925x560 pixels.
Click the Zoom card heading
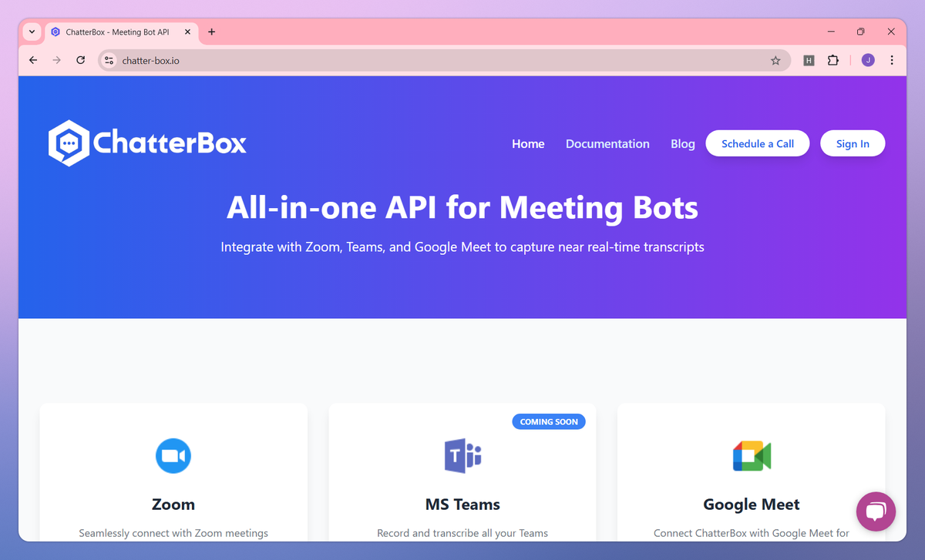click(x=173, y=505)
